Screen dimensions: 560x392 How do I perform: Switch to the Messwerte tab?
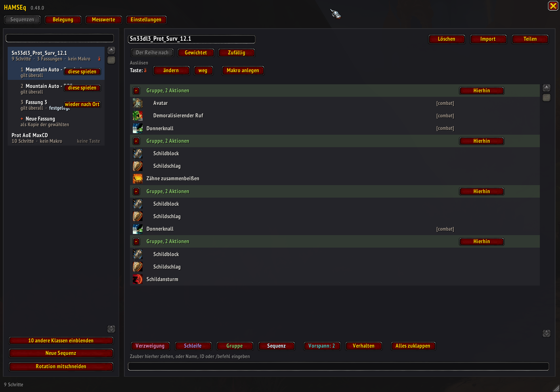(x=103, y=20)
